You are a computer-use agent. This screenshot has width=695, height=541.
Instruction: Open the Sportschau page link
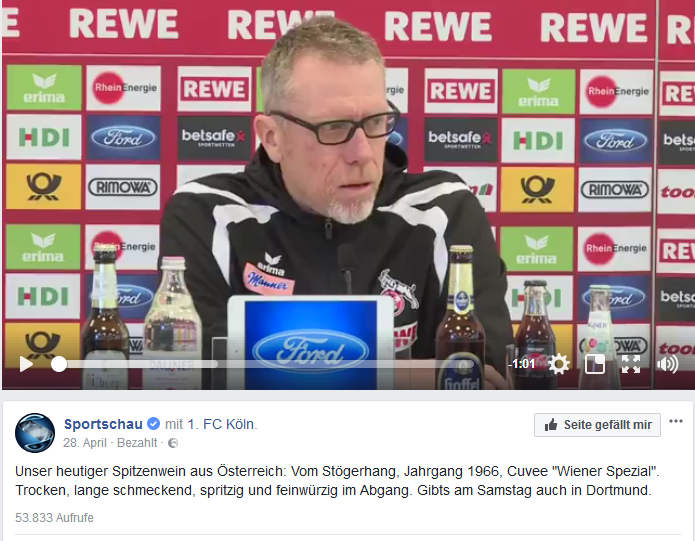click(x=103, y=424)
